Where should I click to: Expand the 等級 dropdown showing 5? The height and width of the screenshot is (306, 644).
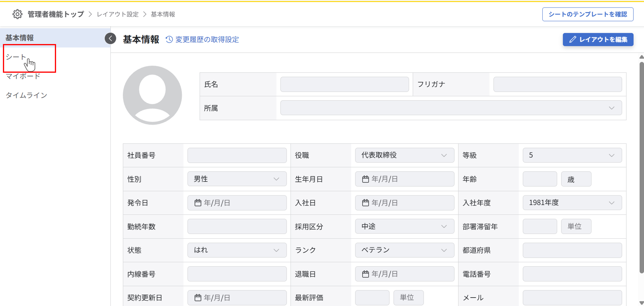[x=572, y=155]
